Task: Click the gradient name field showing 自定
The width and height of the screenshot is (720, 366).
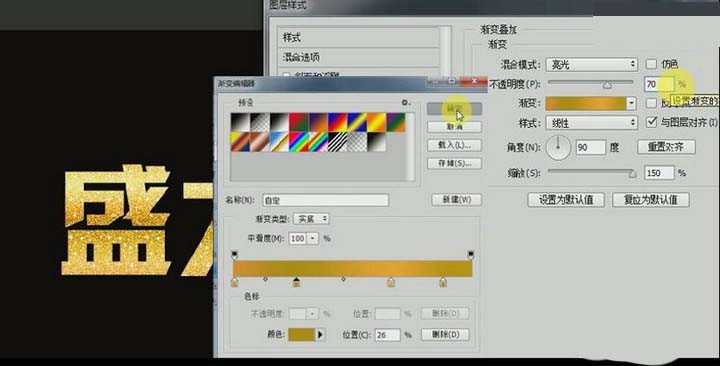Action: pyautogui.click(x=326, y=200)
